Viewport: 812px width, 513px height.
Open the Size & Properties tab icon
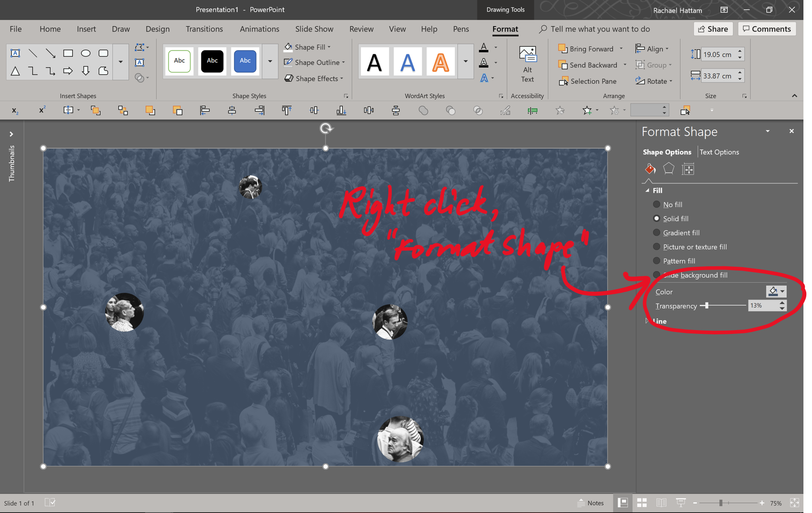pyautogui.click(x=688, y=169)
